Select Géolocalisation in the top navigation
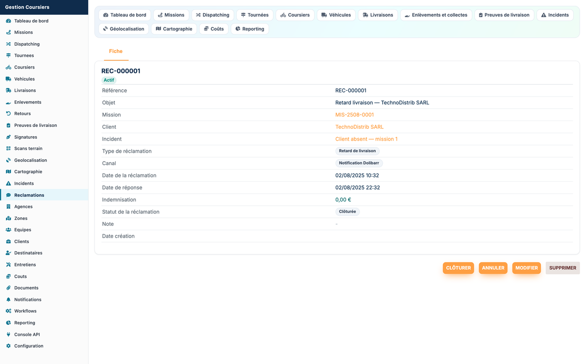Image resolution: width=588 pixels, height=364 pixels. pyautogui.click(x=123, y=29)
